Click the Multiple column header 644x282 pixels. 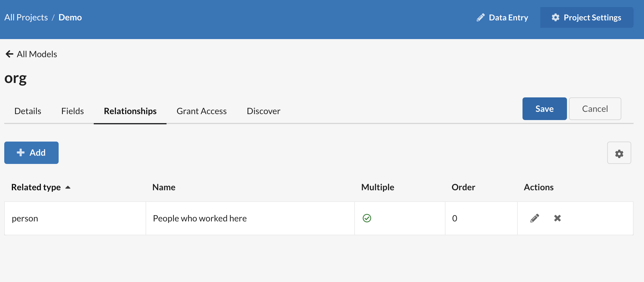tap(378, 187)
